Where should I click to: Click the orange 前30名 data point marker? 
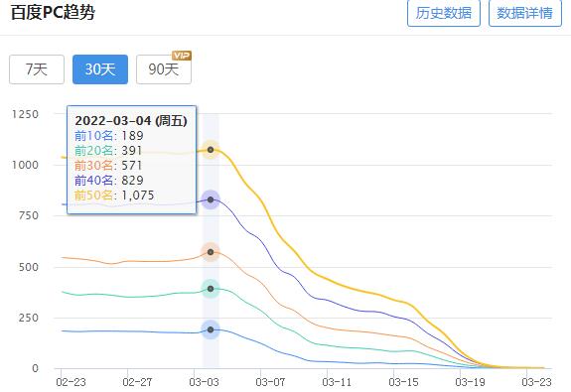[211, 252]
